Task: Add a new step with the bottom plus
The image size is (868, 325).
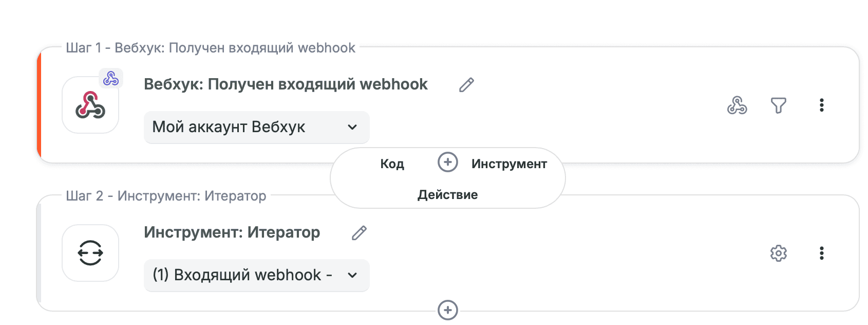Action: 448,310
